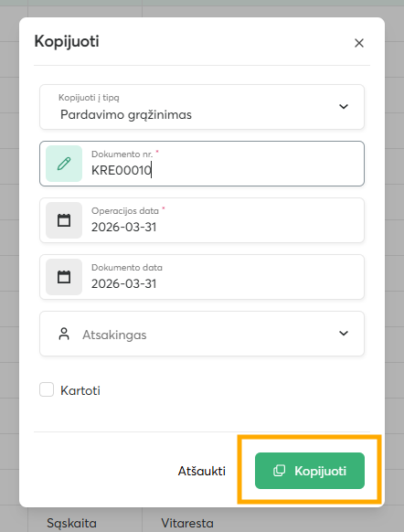Open calendar icon beside Dokumento data
Viewport: 404px width, 532px height.
click(64, 277)
